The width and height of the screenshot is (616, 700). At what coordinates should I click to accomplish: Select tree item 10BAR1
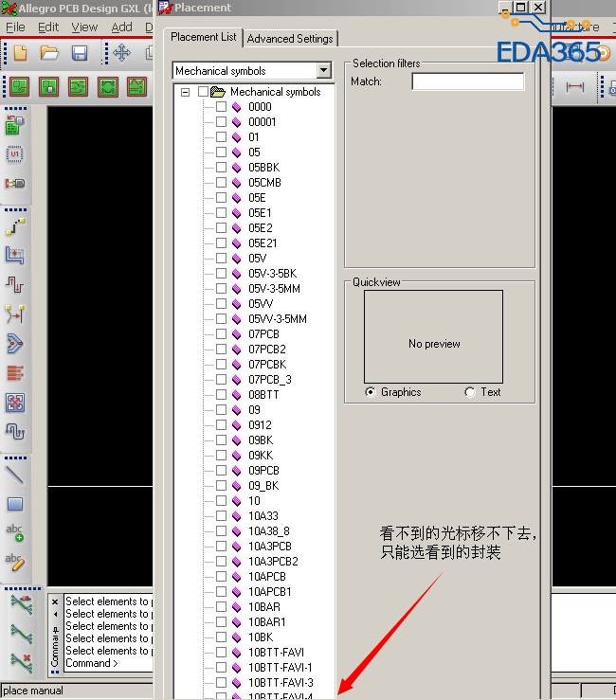266,622
